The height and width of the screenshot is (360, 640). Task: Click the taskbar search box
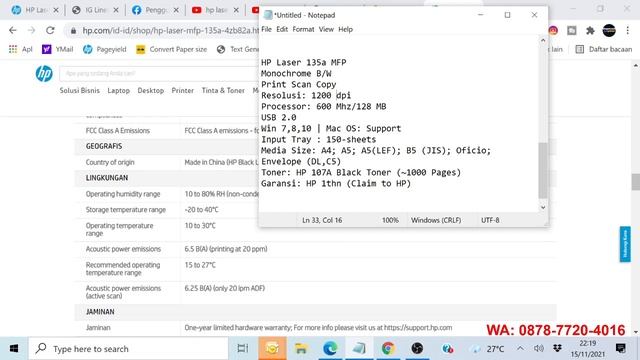point(128,349)
